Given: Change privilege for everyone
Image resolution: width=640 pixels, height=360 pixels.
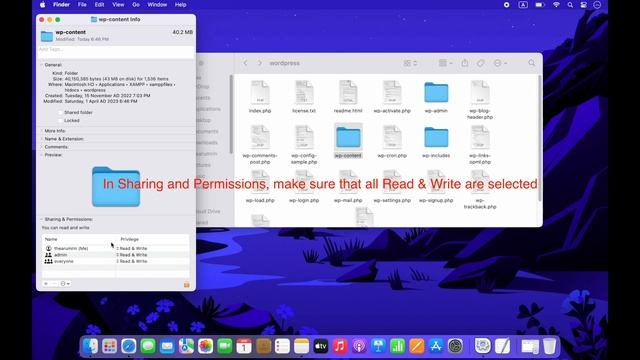Looking at the screenshot, I should [x=132, y=261].
